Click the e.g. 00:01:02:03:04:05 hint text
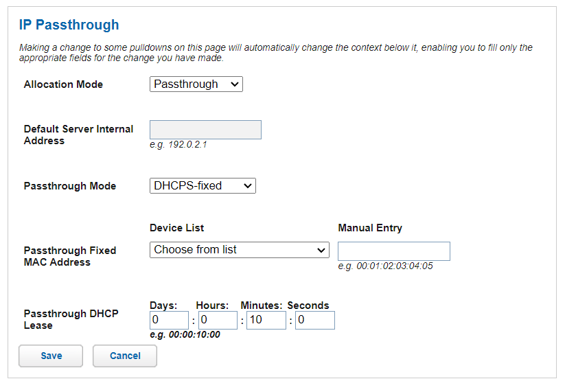The height and width of the screenshot is (392, 565). coord(385,266)
